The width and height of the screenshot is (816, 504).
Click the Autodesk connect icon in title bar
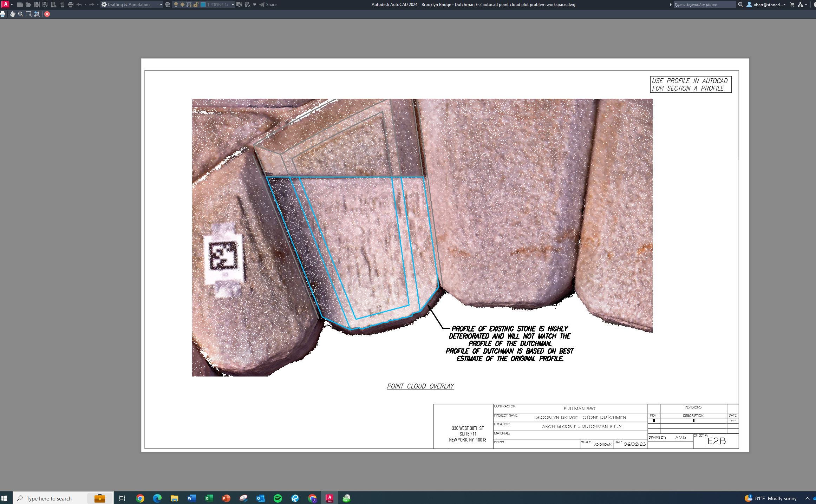click(800, 5)
